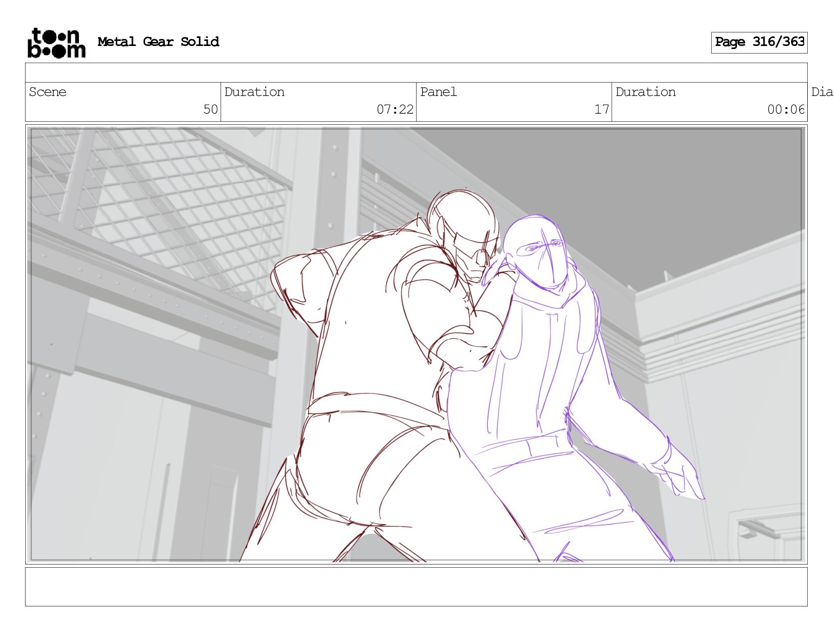Select the panel number '17'
The height and width of the screenshot is (644, 834).
[x=601, y=110]
